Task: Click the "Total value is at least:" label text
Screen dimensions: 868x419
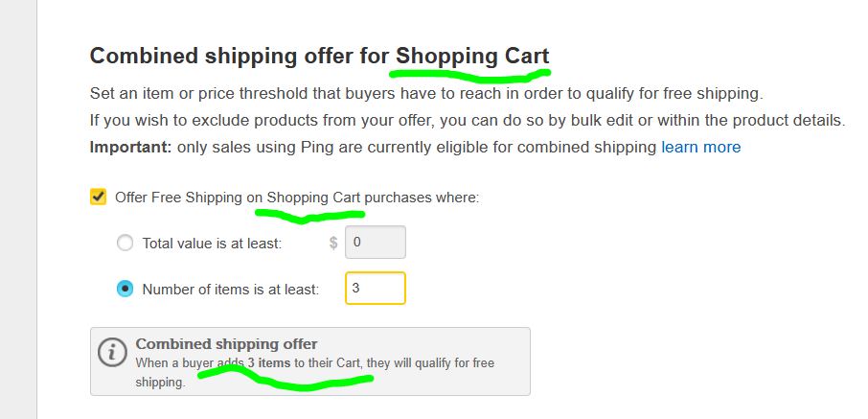Action: coord(212,244)
